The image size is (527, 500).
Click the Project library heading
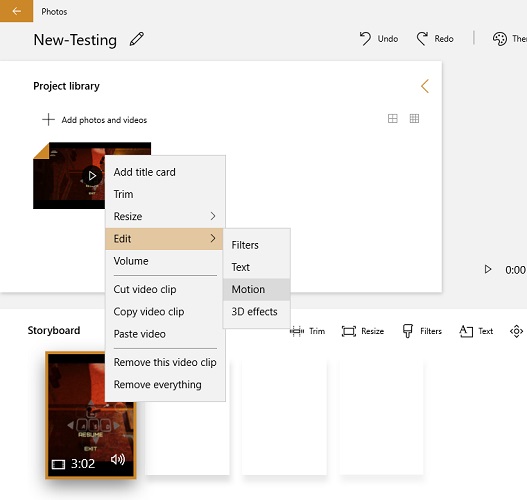tap(66, 86)
